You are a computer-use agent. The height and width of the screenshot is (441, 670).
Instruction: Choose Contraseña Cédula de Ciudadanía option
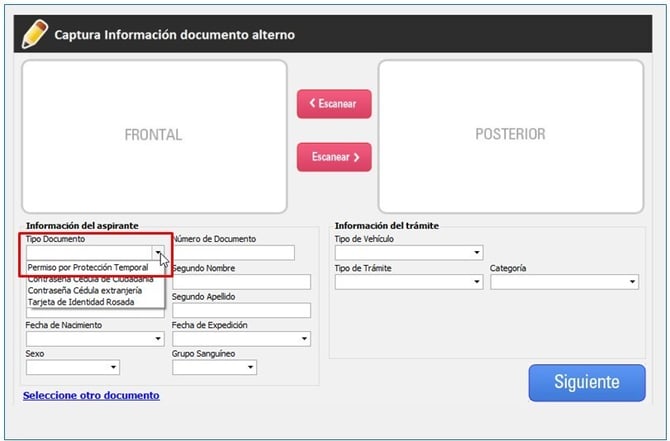click(x=90, y=279)
